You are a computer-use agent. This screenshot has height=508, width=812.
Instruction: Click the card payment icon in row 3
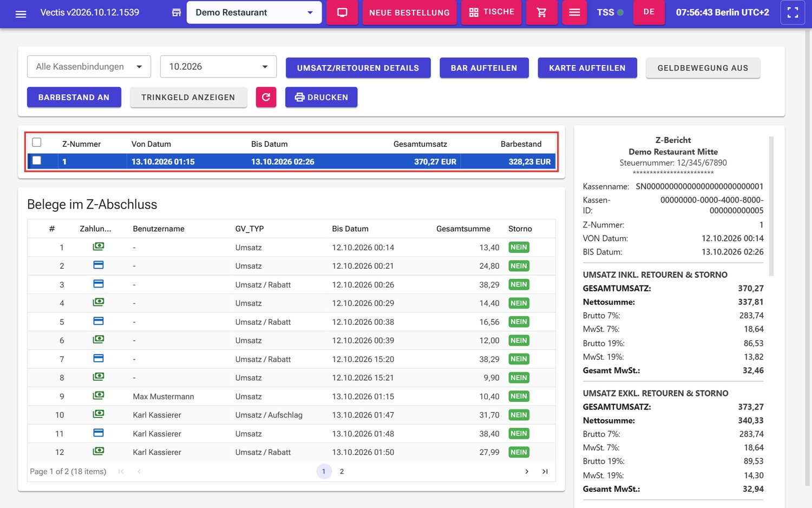(99, 284)
